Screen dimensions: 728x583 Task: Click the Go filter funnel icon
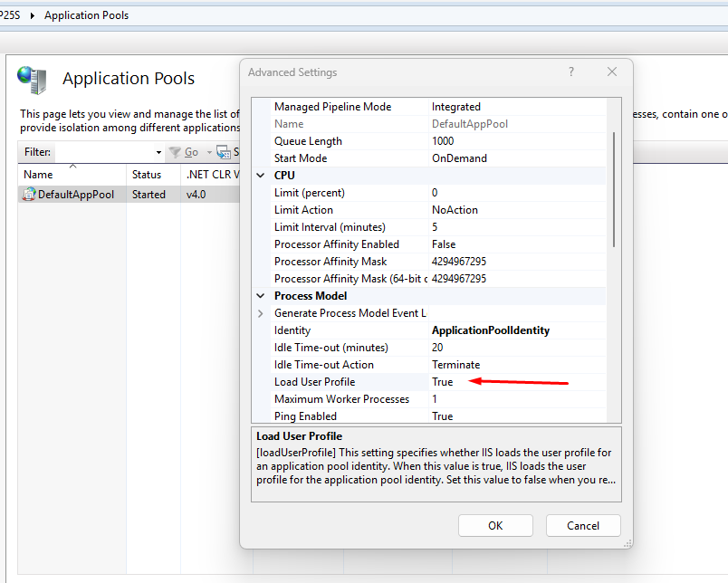coord(176,152)
